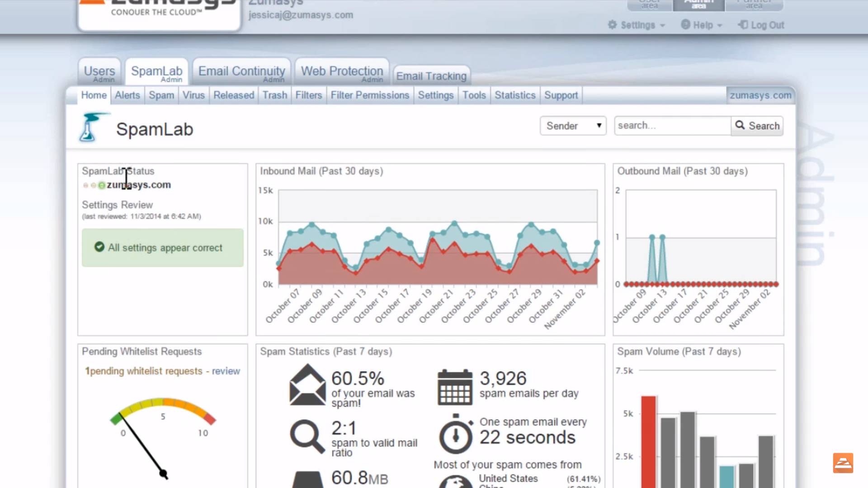Click the red bar in Spam Volume chart

click(x=648, y=441)
